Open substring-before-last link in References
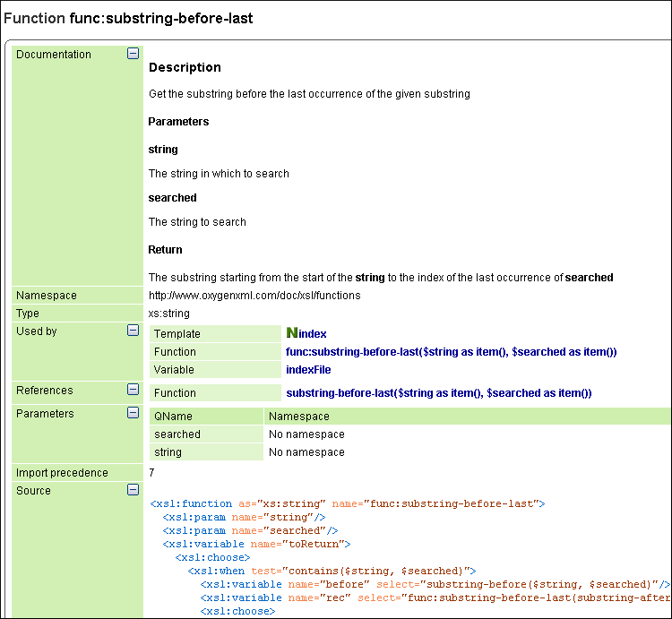Screen dimensions: 672x619 pyautogui.click(x=438, y=393)
